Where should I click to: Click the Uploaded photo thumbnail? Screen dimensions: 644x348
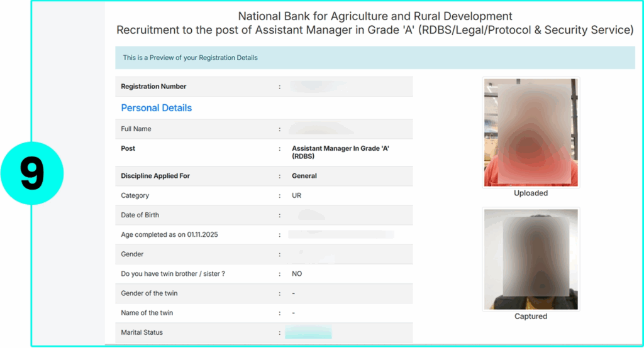[531, 133]
